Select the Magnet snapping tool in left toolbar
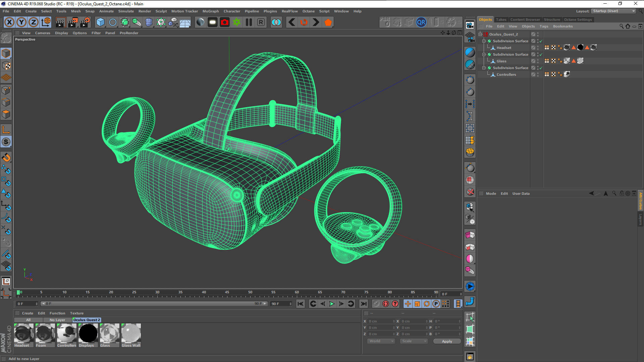The height and width of the screenshot is (362, 644). click(6, 158)
